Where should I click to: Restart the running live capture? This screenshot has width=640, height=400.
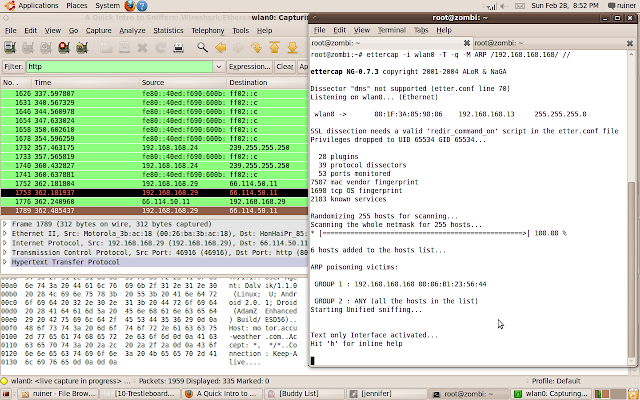point(82,47)
